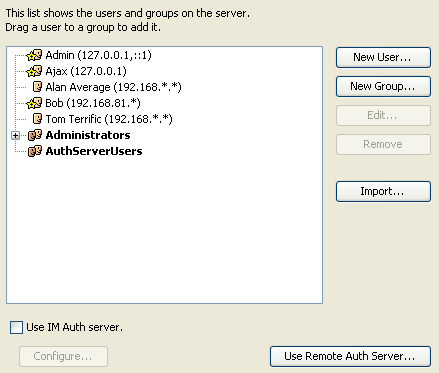Expand the Administrators group node
The height and width of the screenshot is (373, 439).
[x=15, y=135]
